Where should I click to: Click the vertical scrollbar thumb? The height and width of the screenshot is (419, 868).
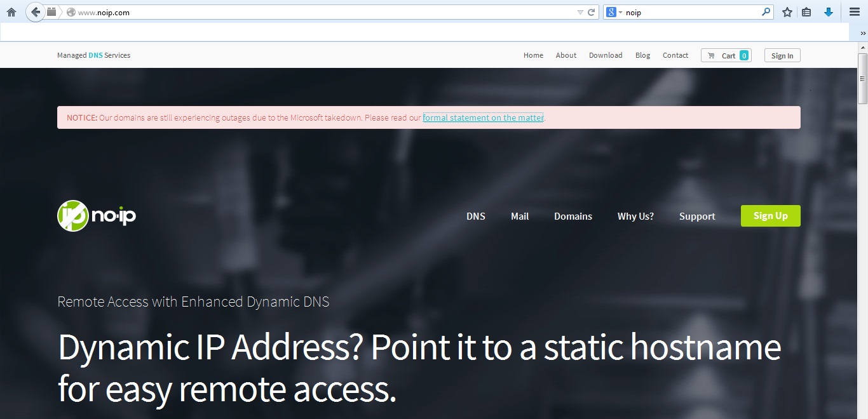(x=863, y=78)
